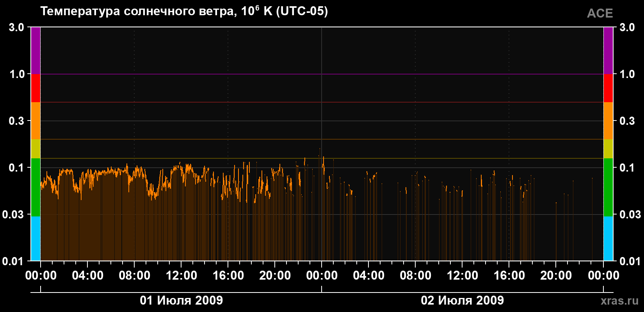This screenshot has width=644, height=312.
Task: Click the 1.0 label on left axis
Action: click(17, 74)
